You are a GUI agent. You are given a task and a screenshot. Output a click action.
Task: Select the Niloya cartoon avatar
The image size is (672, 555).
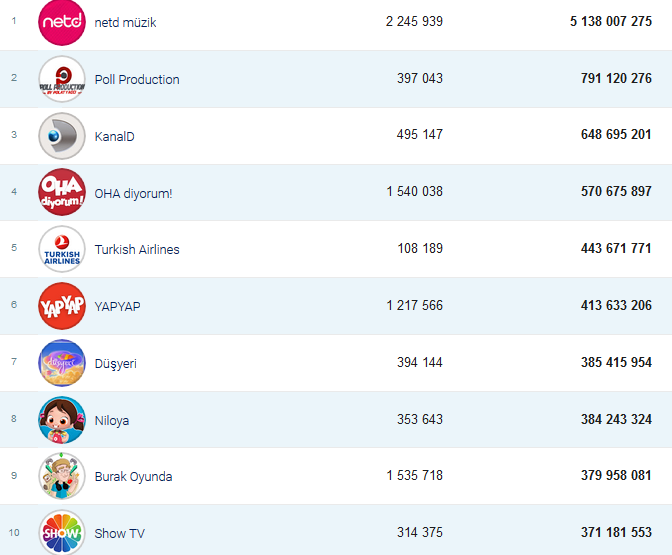62,420
